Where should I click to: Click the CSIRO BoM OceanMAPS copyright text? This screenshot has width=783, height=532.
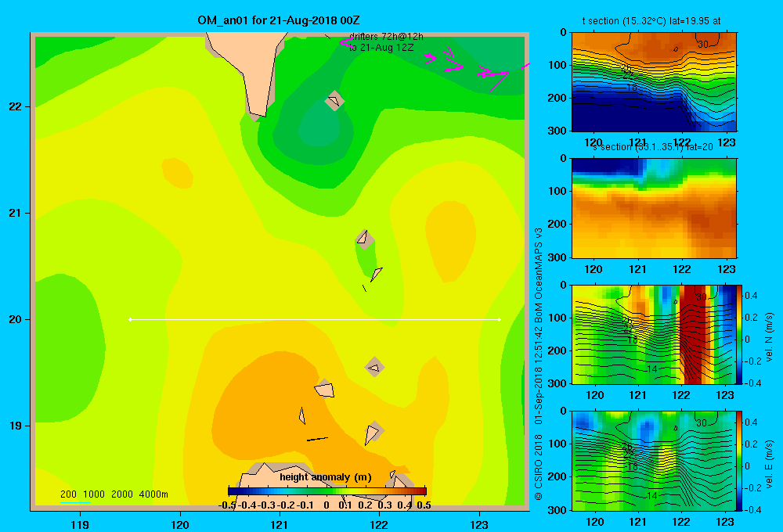pos(539,365)
